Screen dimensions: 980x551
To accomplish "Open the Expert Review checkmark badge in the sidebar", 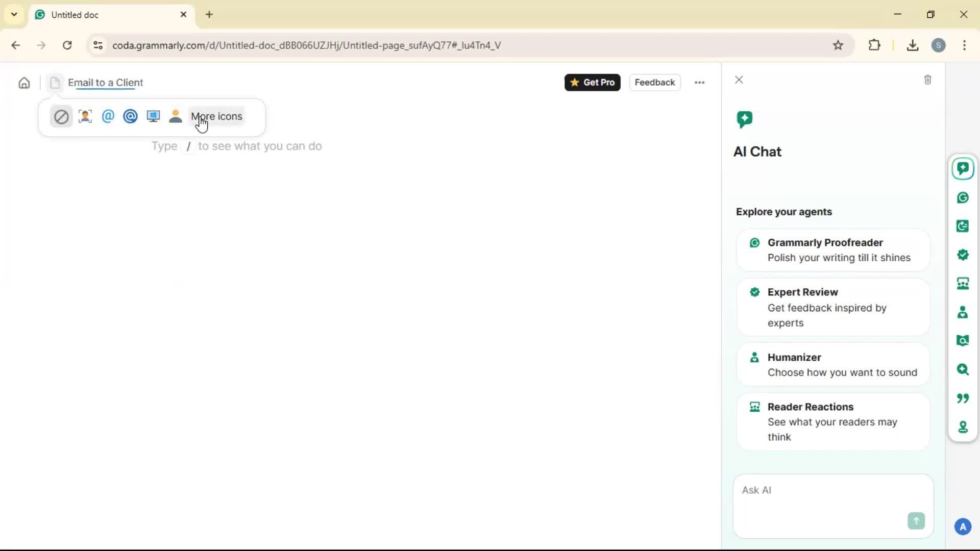I will tap(963, 255).
